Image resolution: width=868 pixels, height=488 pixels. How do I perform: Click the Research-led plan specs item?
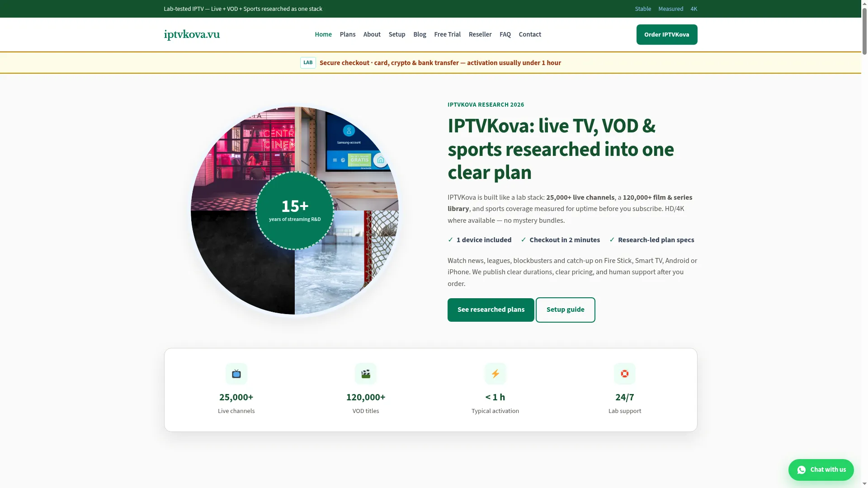[x=652, y=240]
